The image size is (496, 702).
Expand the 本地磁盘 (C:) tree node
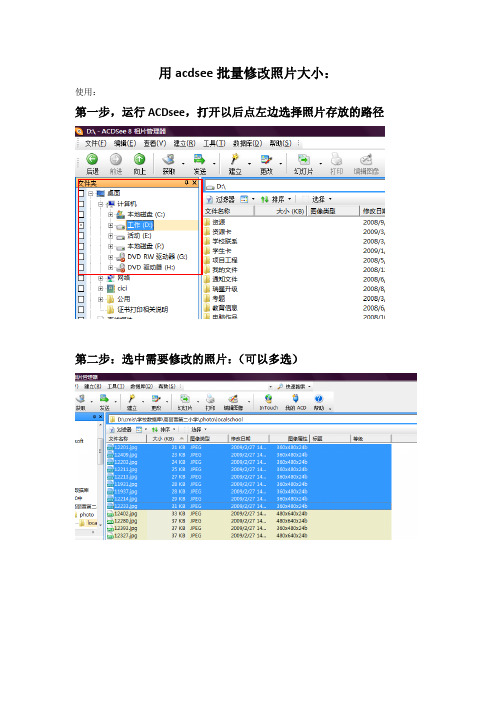tap(110, 214)
